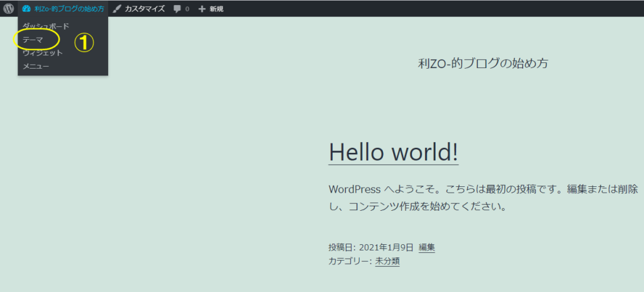This screenshot has height=292, width=644.
Task: Open the 未分類 category link
Action: pyautogui.click(x=387, y=261)
